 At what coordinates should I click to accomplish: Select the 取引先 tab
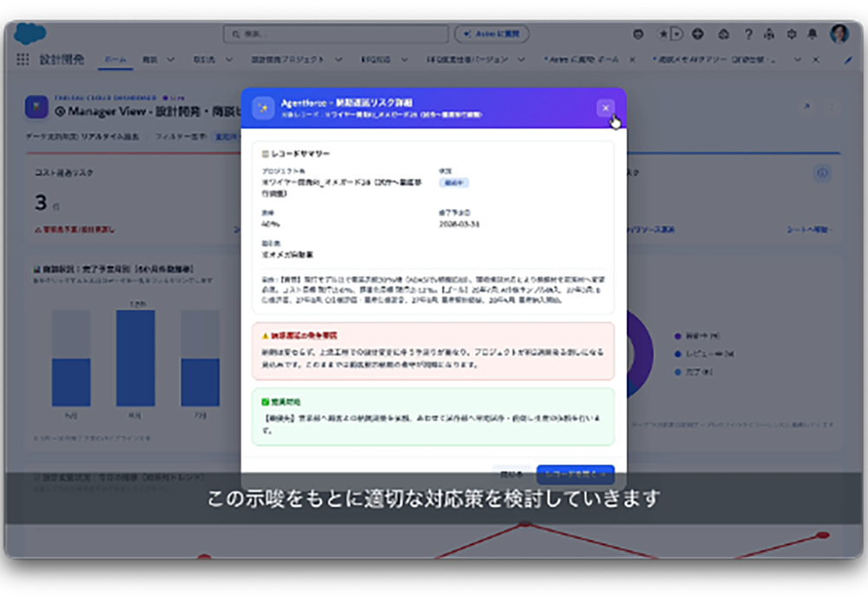pos(204,59)
